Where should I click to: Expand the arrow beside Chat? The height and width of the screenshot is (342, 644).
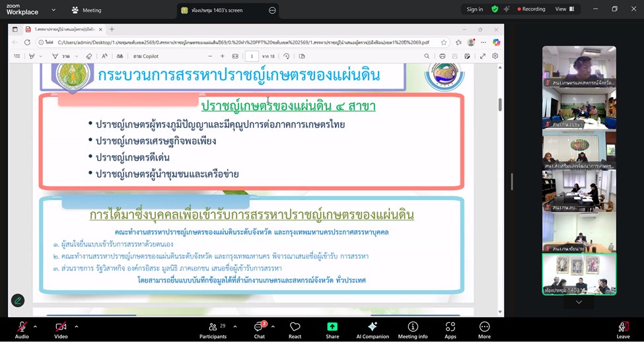coord(273,327)
